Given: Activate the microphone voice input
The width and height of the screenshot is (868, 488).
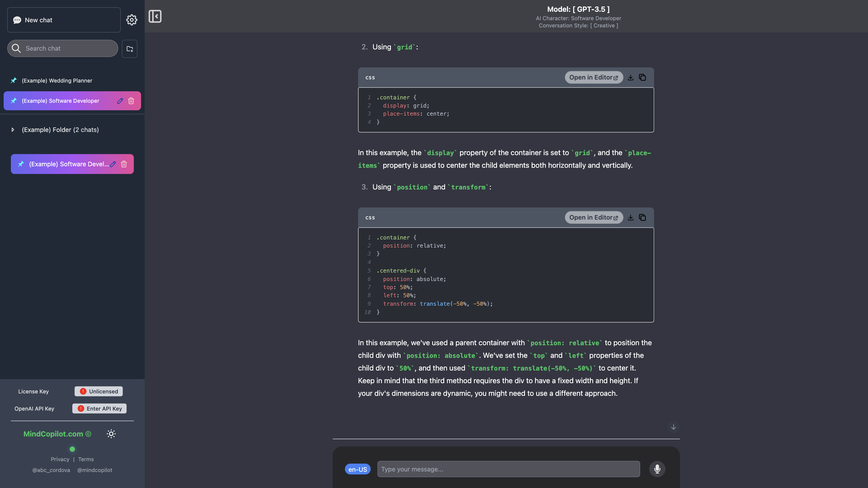Looking at the screenshot, I should tap(657, 469).
